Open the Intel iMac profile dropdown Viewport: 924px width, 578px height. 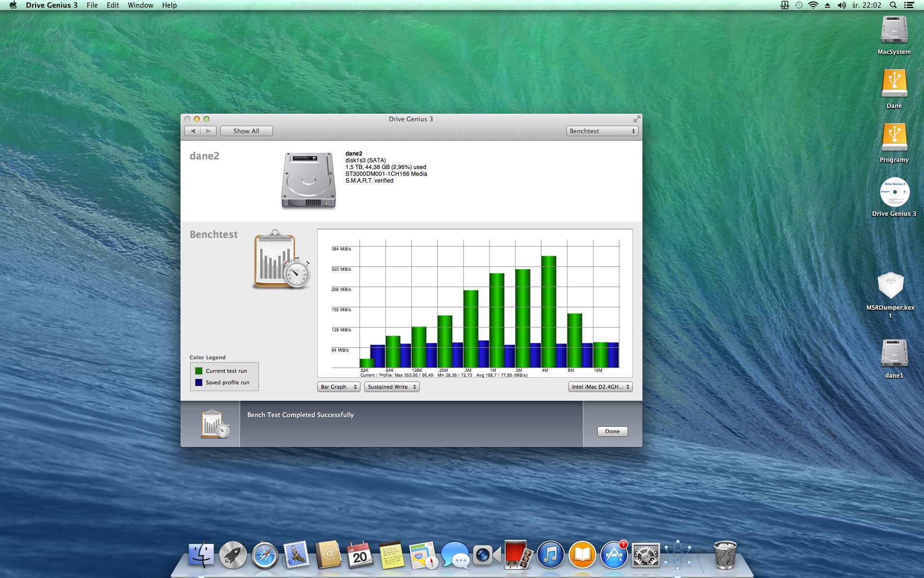600,387
